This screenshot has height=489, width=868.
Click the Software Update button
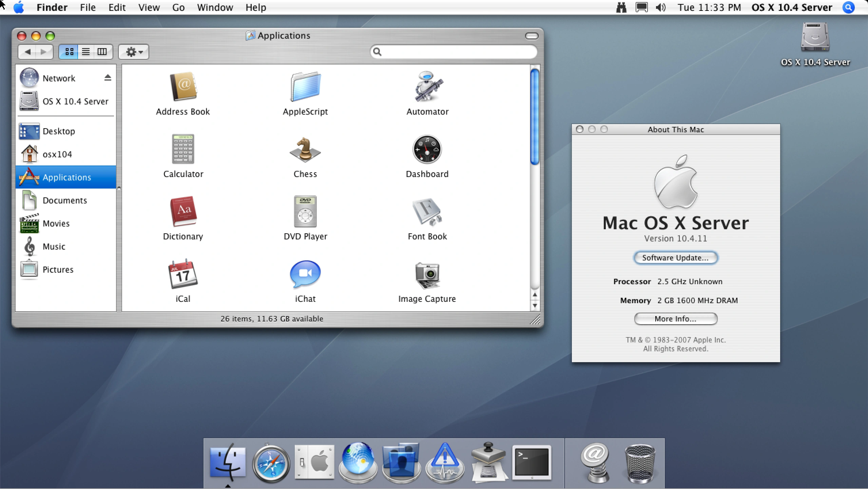pyautogui.click(x=675, y=258)
